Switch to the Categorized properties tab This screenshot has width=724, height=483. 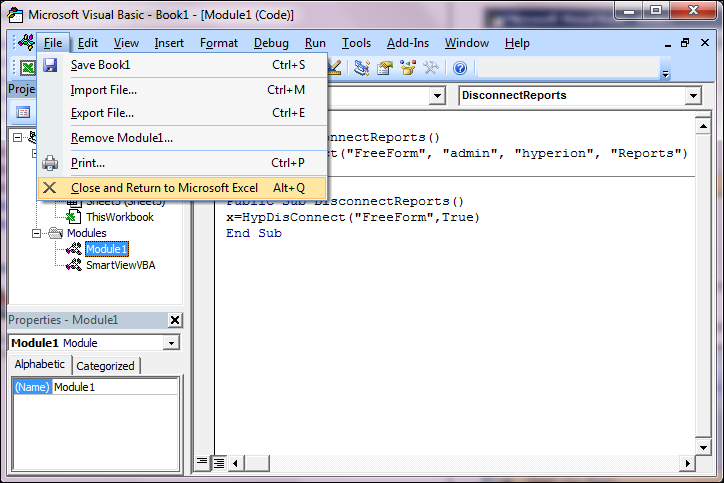(105, 366)
